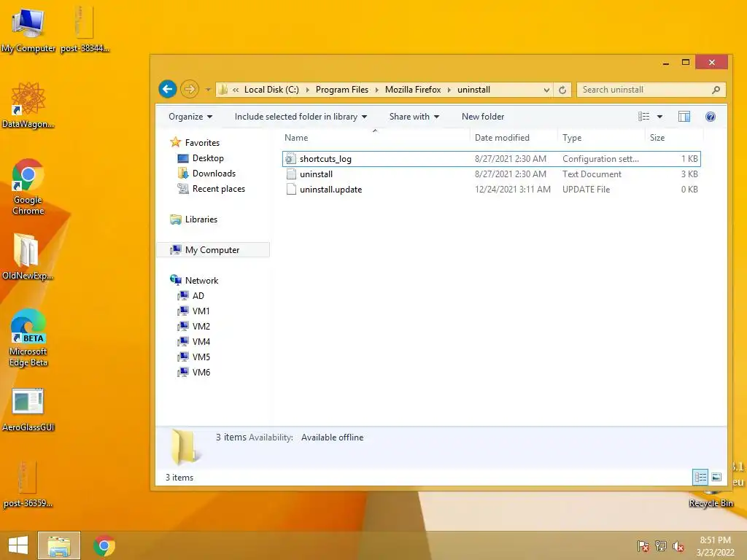Expand the view options dropdown arrow
The height and width of the screenshot is (560, 747).
point(659,117)
